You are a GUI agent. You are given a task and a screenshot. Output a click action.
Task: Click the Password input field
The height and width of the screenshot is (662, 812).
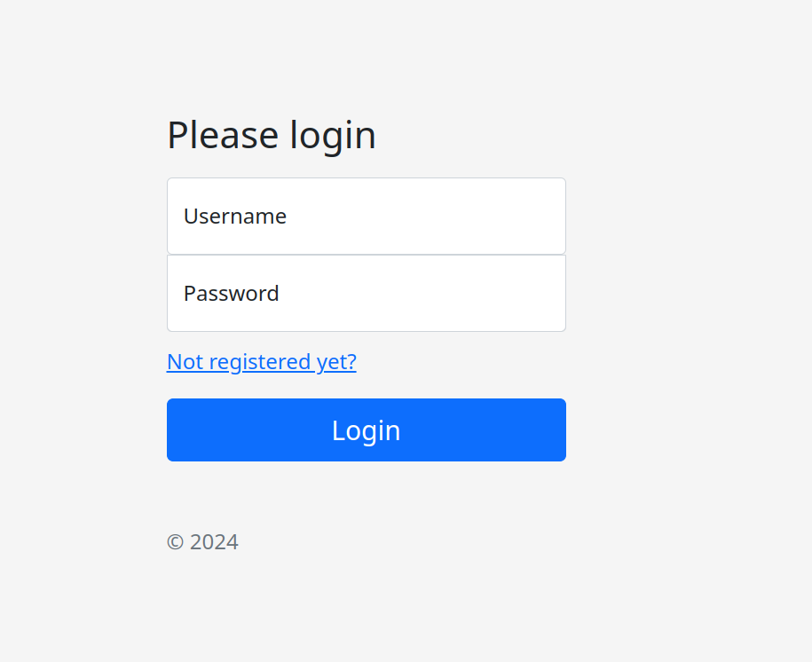tap(366, 293)
